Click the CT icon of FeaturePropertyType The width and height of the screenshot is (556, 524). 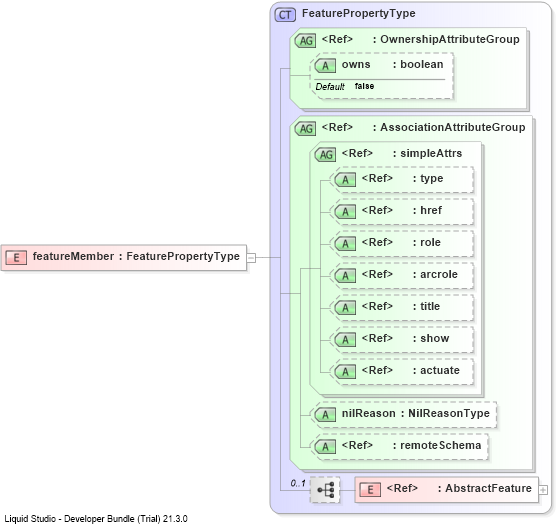[x=285, y=15]
